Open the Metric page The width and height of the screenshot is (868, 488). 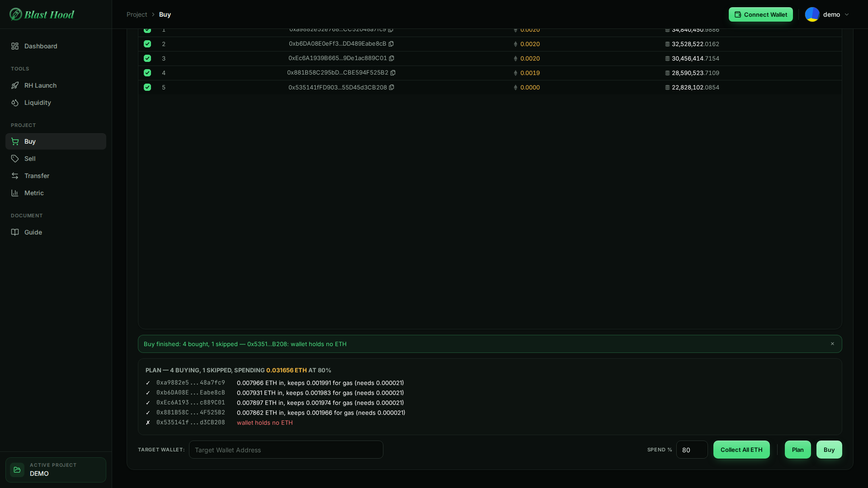[56, 193]
